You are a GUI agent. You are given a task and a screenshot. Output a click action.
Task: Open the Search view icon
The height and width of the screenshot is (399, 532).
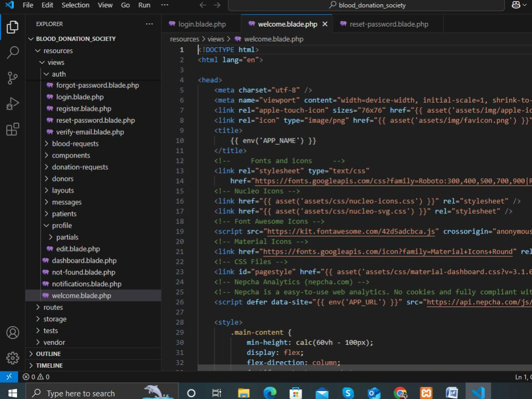13,53
